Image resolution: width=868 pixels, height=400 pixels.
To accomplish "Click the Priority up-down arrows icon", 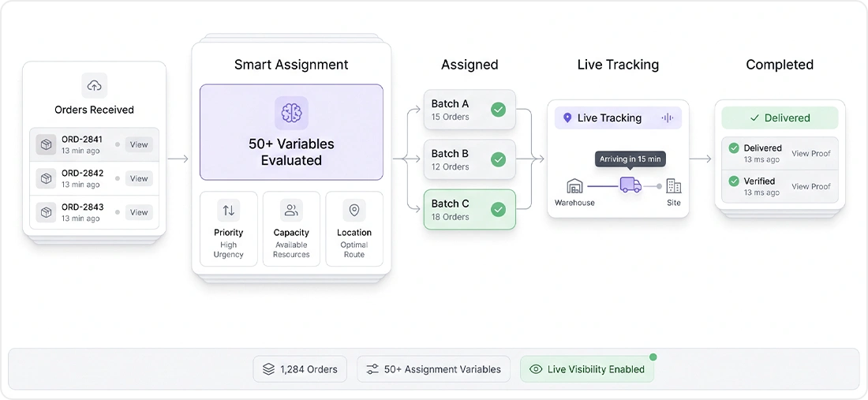I will pos(228,210).
